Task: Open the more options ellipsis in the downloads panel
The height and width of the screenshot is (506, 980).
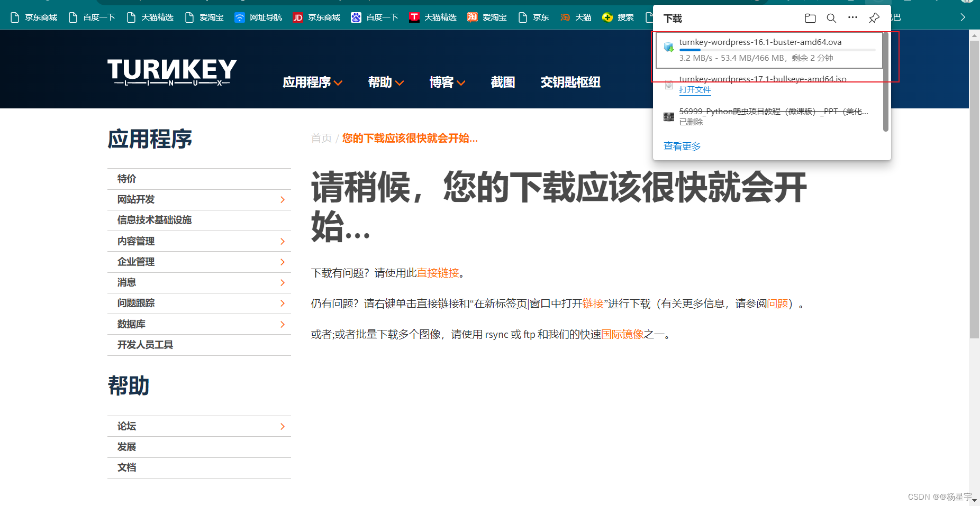Action: 852,17
